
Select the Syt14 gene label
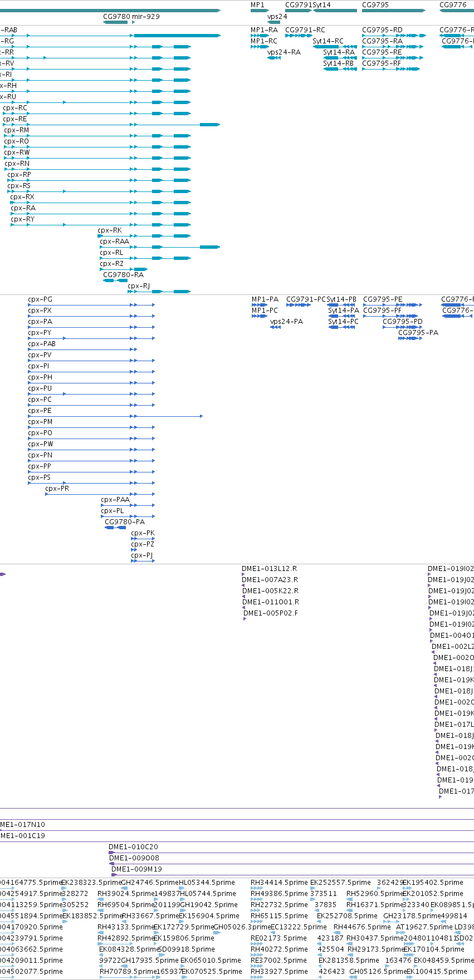[x=322, y=5]
